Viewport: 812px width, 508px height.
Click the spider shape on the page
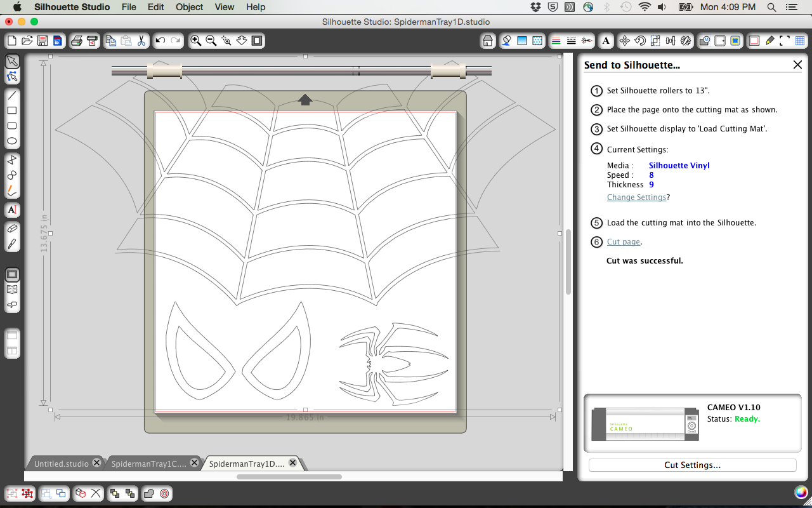click(x=393, y=363)
